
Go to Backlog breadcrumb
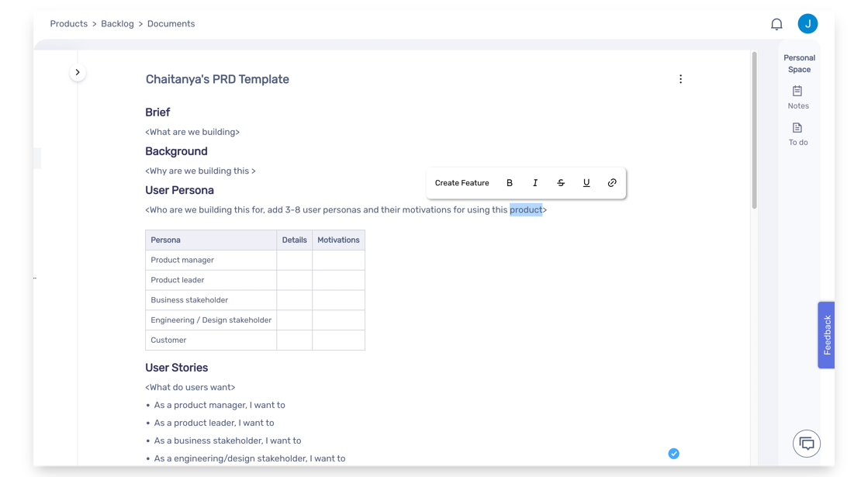(117, 24)
